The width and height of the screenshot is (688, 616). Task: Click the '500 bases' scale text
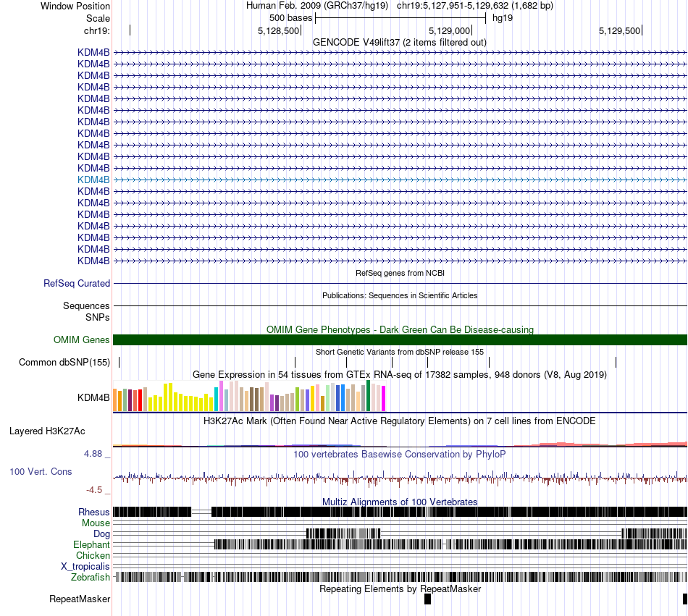(290, 18)
